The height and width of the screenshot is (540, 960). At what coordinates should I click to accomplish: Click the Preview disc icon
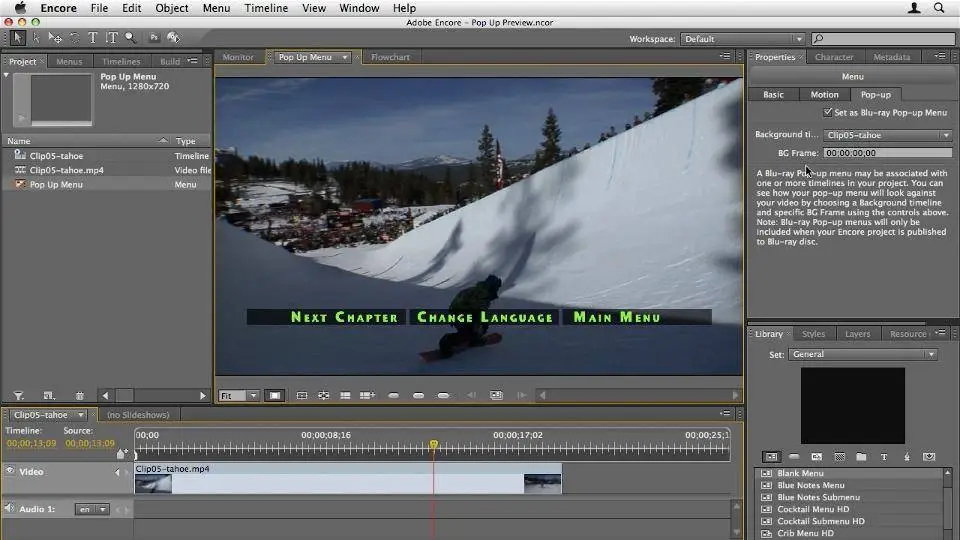pyautogui.click(x=173, y=38)
